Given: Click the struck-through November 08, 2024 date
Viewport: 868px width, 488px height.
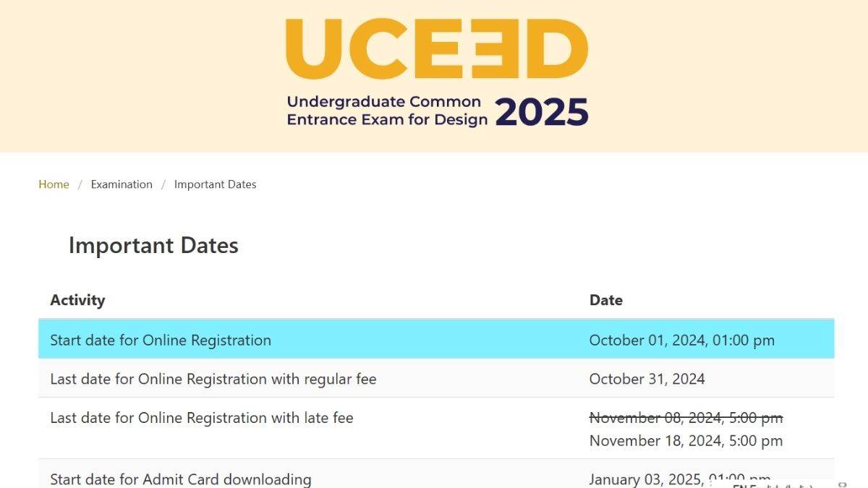Looking at the screenshot, I should point(686,418).
